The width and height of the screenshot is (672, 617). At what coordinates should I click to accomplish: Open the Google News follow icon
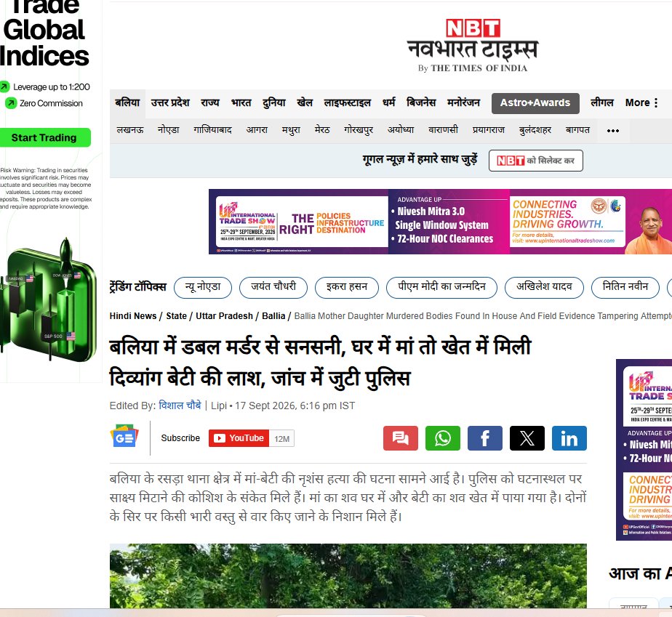124,436
